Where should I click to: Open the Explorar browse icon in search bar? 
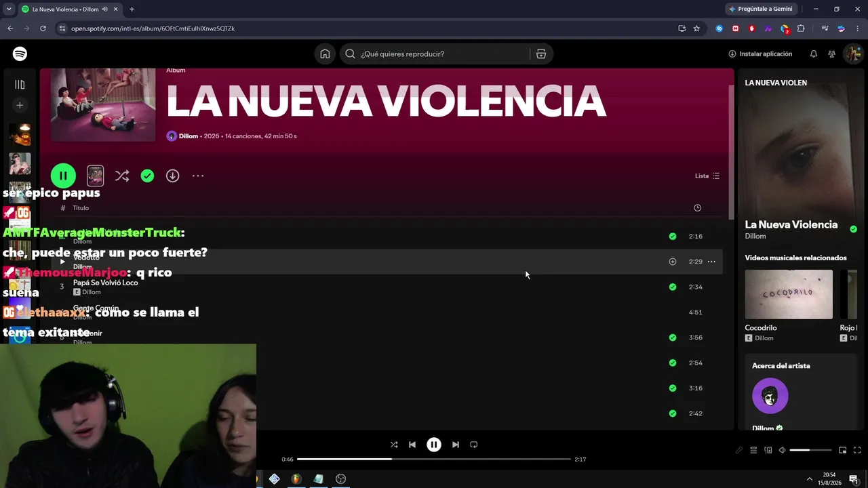tap(541, 54)
